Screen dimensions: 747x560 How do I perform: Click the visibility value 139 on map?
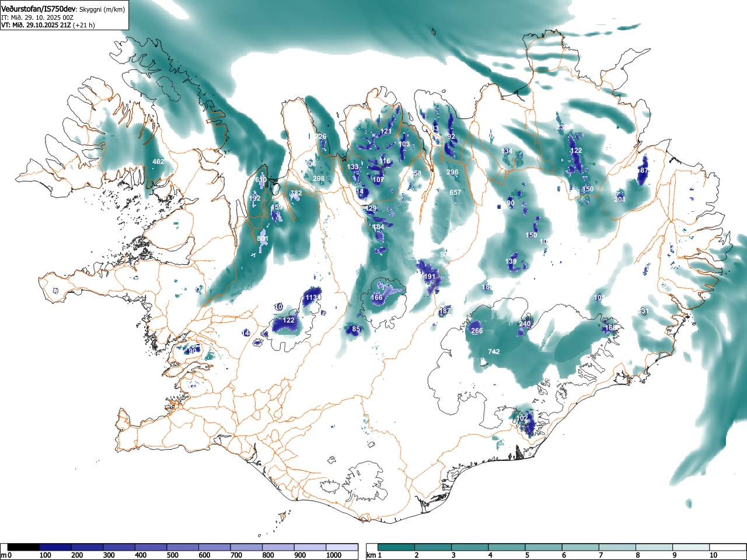[511, 261]
